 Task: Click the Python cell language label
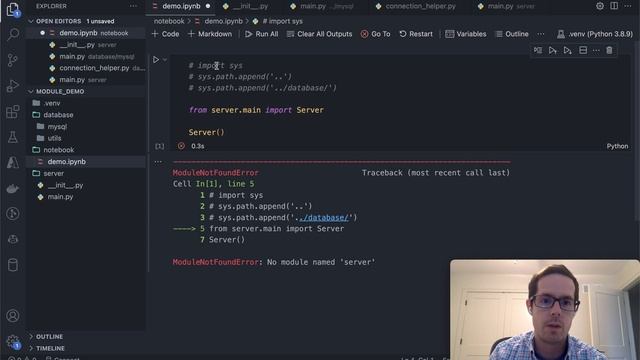tap(617, 146)
